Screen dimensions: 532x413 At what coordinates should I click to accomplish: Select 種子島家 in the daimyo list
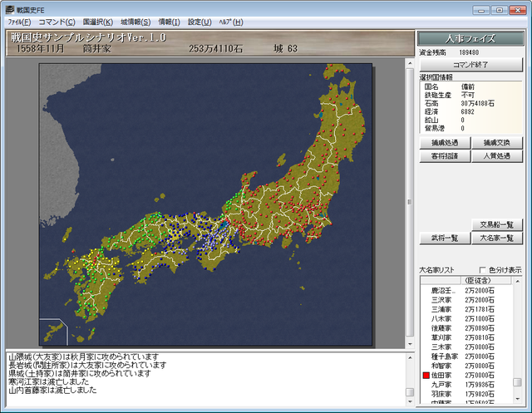click(x=466, y=356)
